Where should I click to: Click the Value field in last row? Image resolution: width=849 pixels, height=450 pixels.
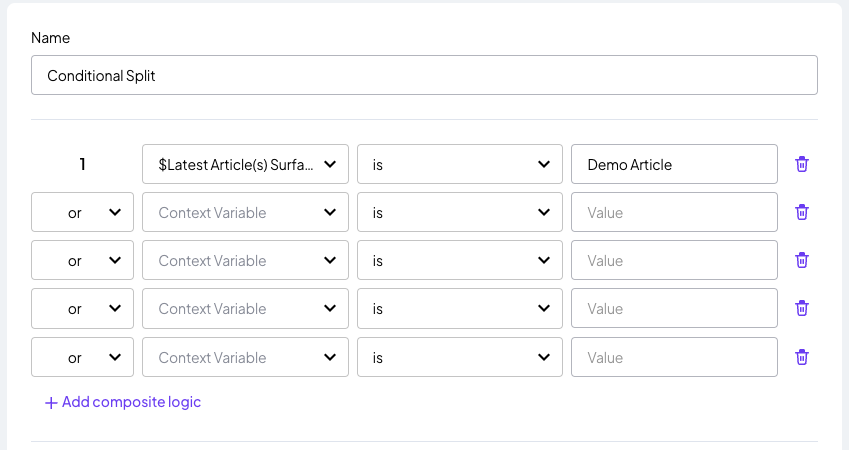pos(674,357)
